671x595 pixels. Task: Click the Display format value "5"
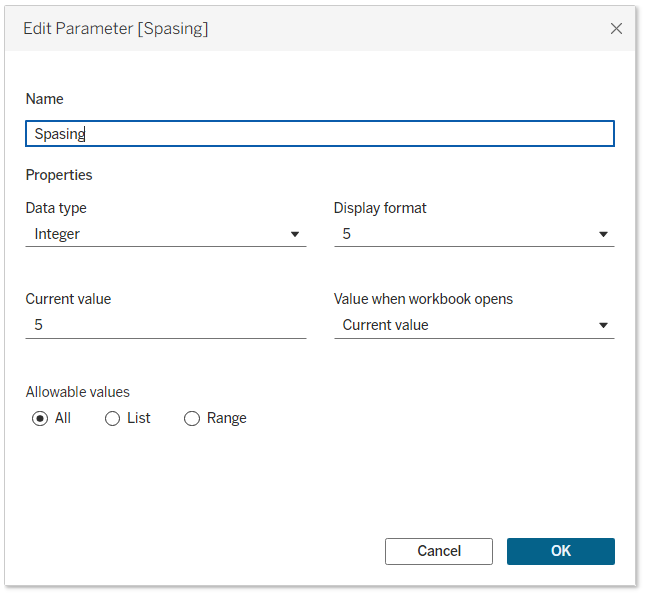(348, 234)
